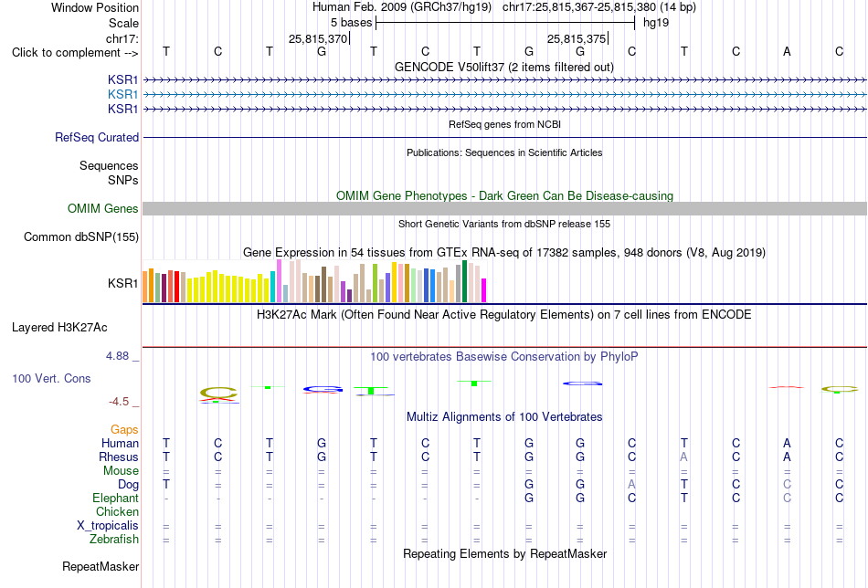Click the -4.5 PhyloP lower limit value
The width and height of the screenshot is (868, 588).
pyautogui.click(x=119, y=402)
